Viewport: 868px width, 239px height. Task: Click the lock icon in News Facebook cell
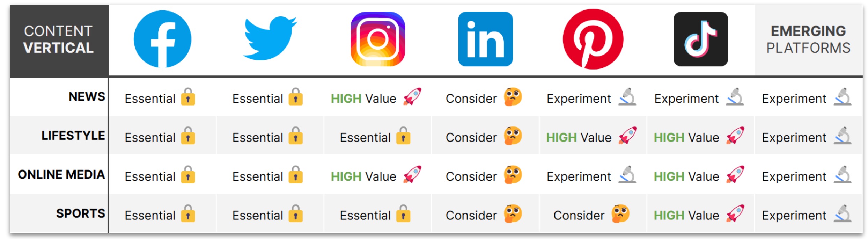tap(188, 97)
